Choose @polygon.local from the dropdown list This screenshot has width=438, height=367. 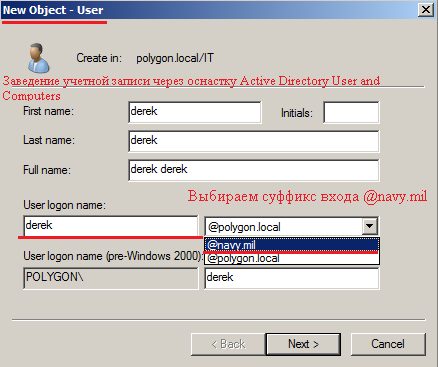pos(292,258)
